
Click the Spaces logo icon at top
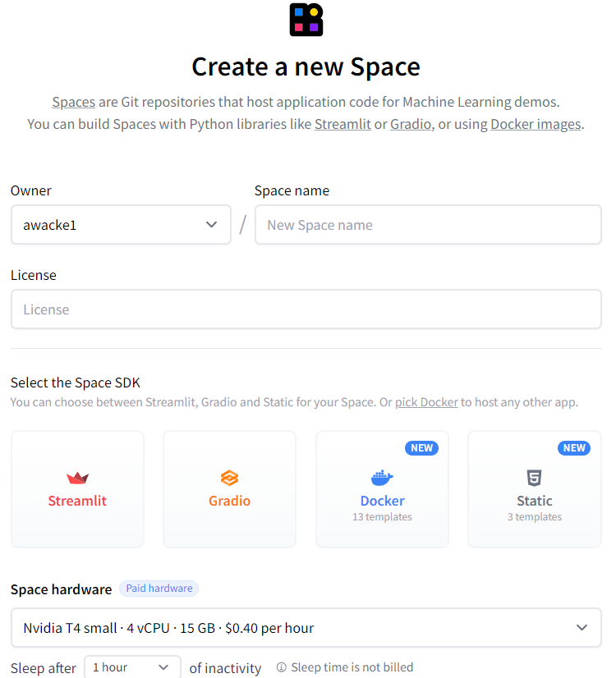306,20
